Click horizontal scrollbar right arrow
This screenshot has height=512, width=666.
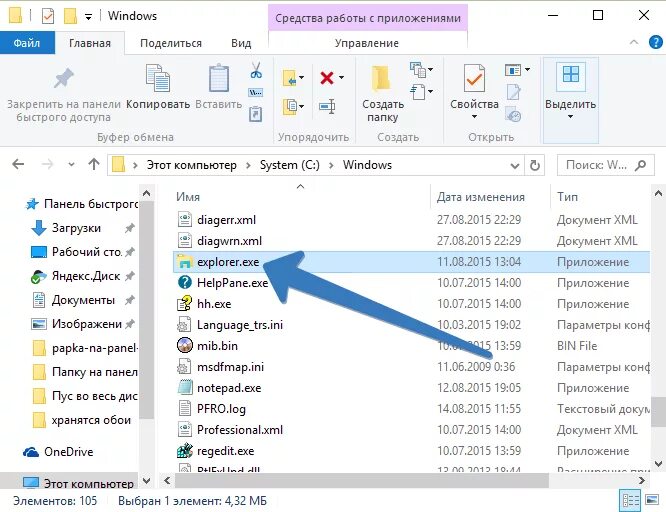coord(641,481)
